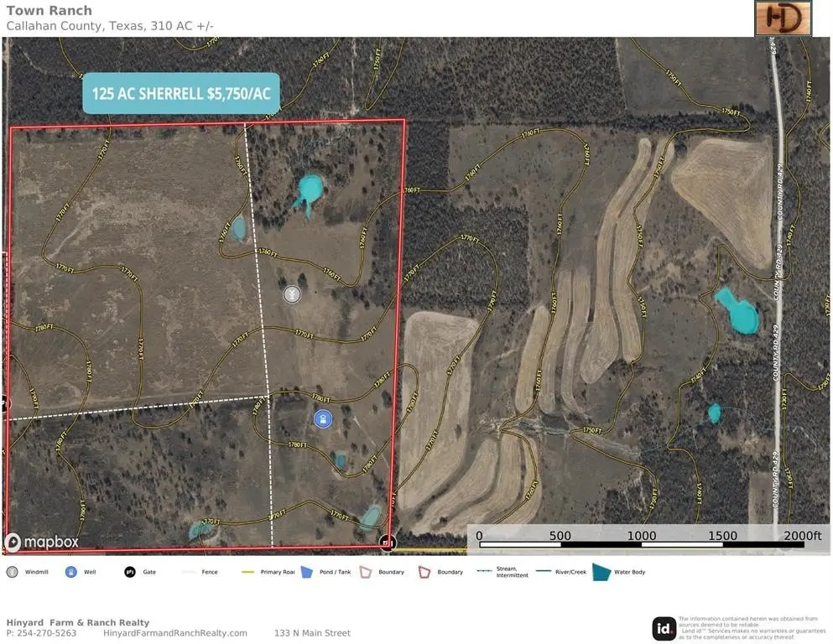The width and height of the screenshot is (833, 644).
Task: Click the phone number 254-270-5263
Action: tap(47, 633)
